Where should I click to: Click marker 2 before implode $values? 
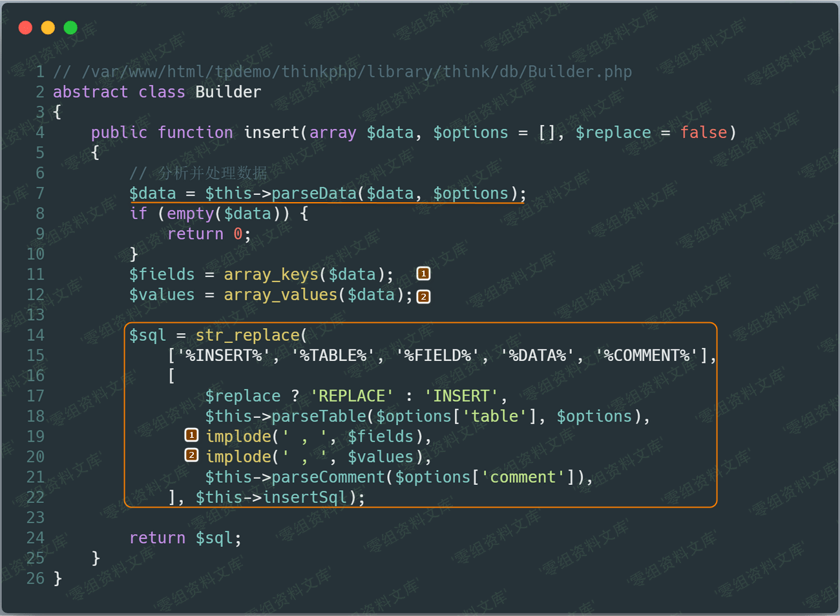point(191,455)
